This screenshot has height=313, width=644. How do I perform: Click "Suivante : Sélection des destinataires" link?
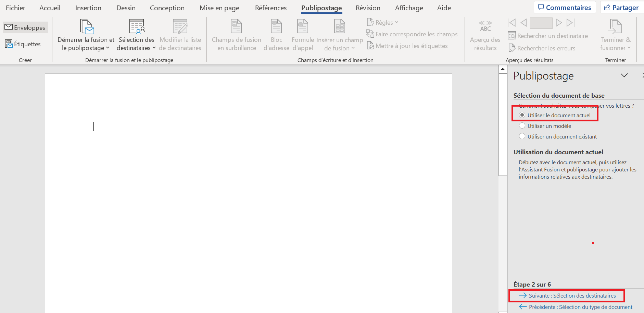[572, 296]
